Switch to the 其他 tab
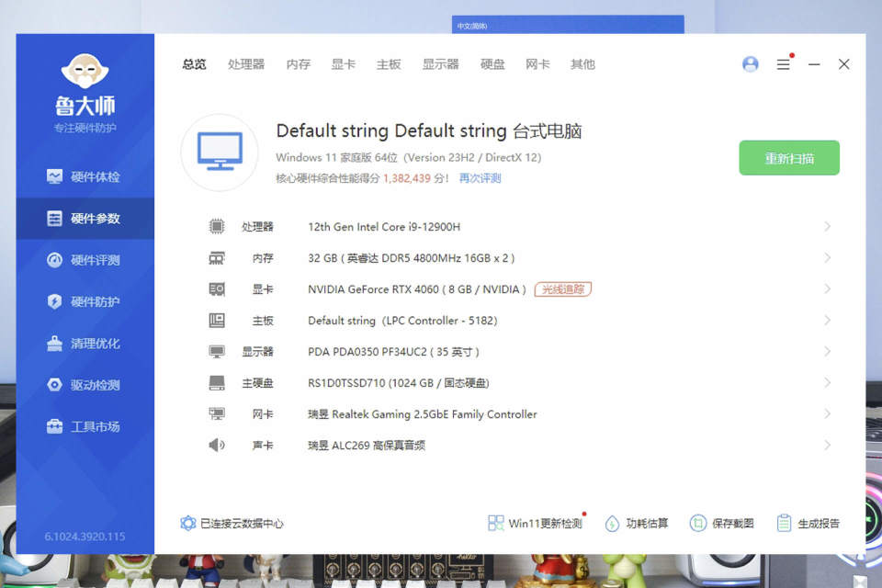The height and width of the screenshot is (588, 882). click(x=582, y=64)
